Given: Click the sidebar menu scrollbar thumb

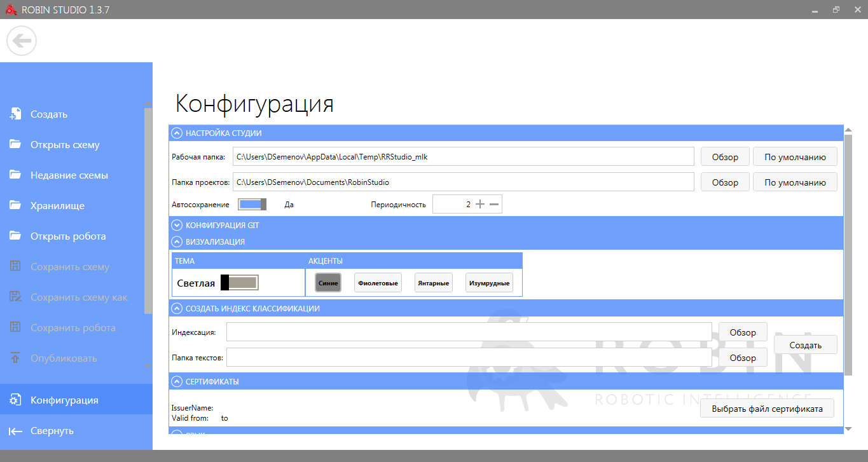Looking at the screenshot, I should coord(148,211).
